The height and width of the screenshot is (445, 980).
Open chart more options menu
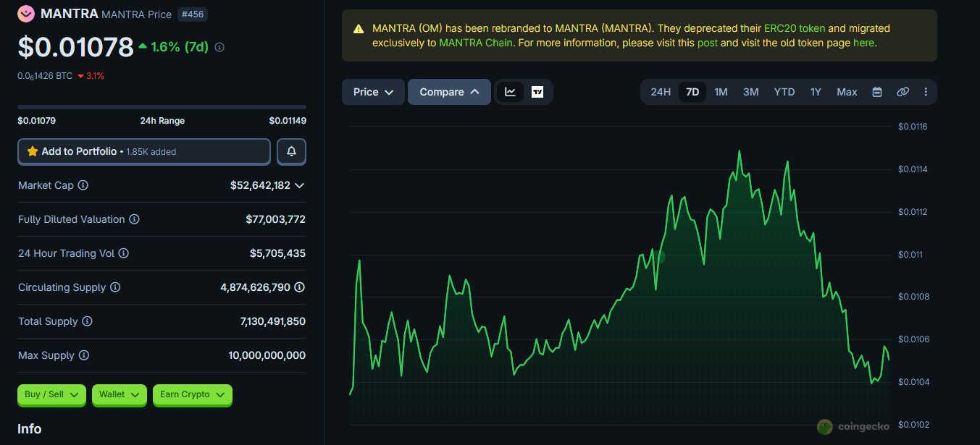[926, 92]
